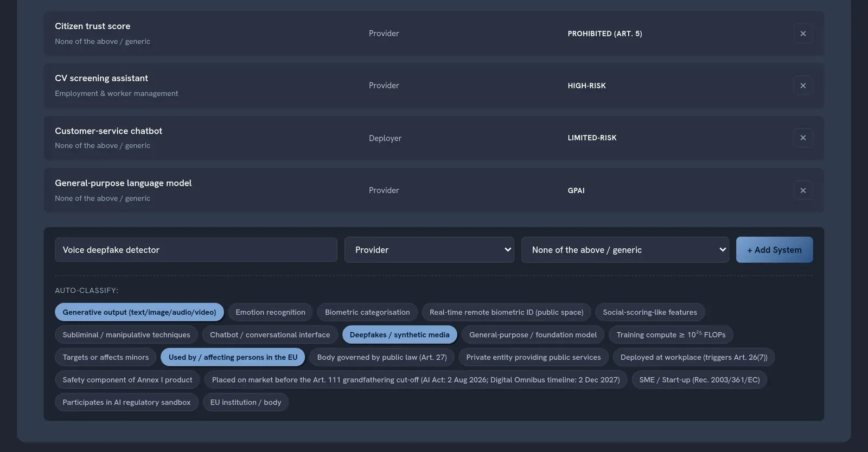Select General-purpose language model title
The image size is (868, 452).
(x=123, y=183)
